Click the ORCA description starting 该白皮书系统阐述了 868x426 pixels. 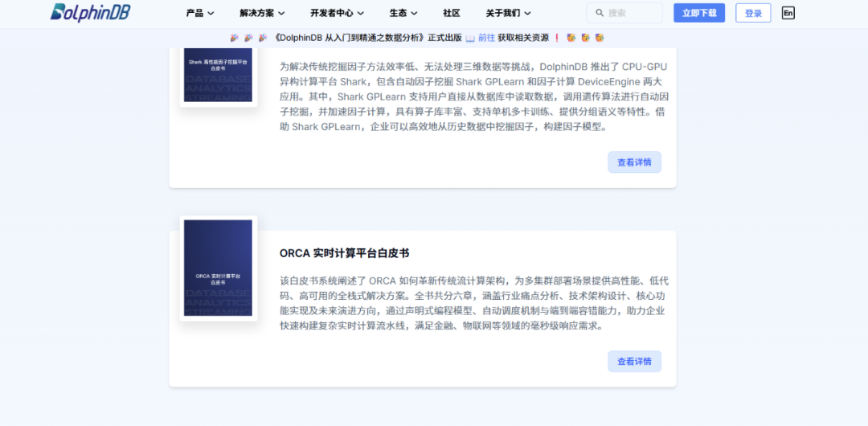474,304
